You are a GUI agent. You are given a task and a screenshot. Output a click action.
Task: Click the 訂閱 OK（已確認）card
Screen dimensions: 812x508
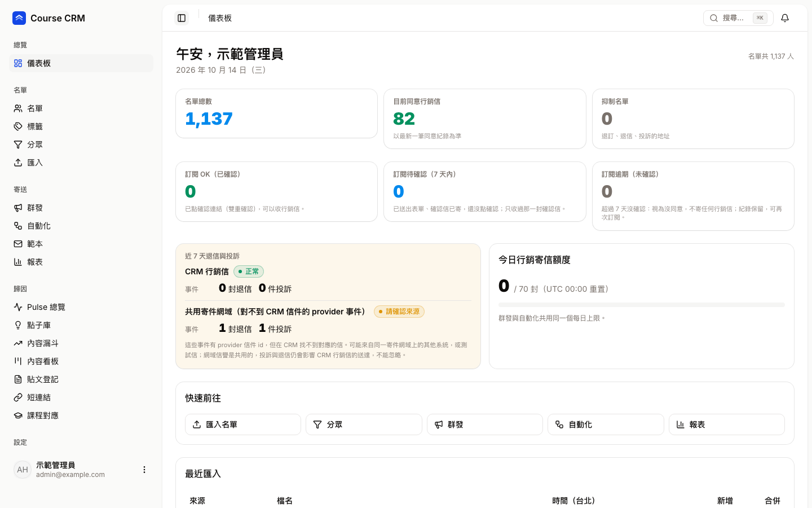click(276, 191)
